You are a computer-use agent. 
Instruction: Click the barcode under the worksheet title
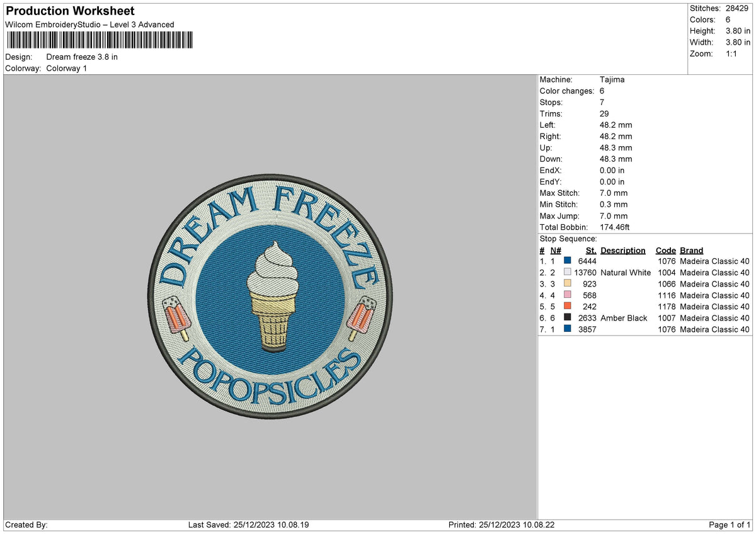(100, 40)
